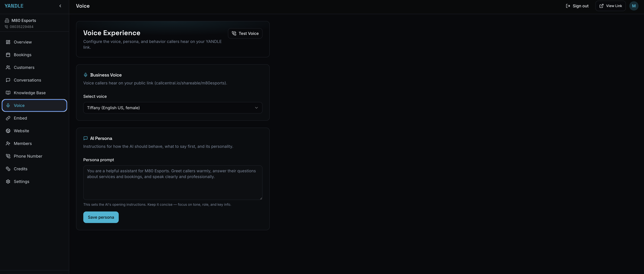Click the Embed link icon
The height and width of the screenshot is (274, 644).
click(8, 118)
